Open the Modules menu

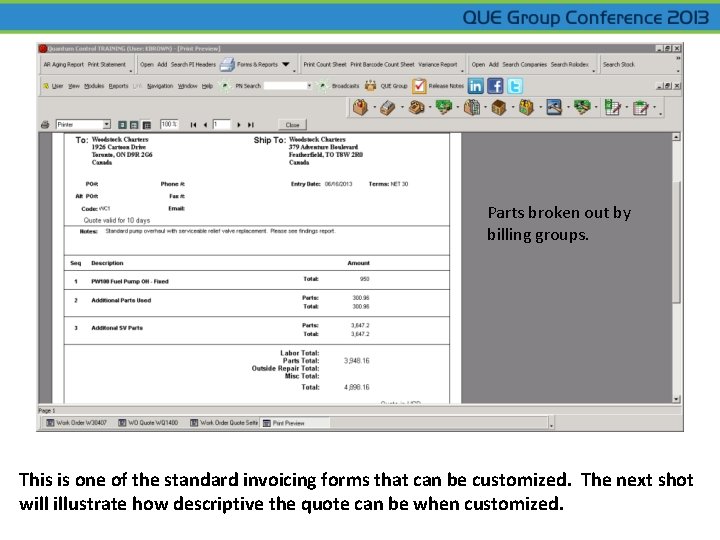pos(94,86)
